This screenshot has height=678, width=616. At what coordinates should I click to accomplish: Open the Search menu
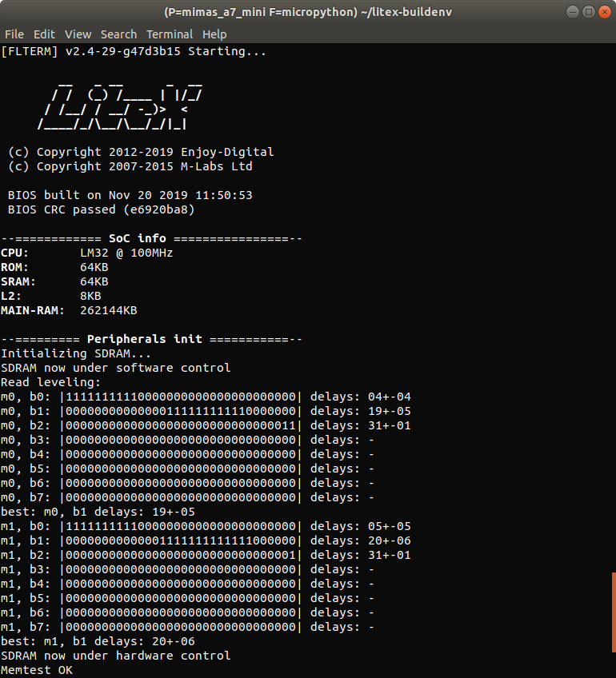coord(118,34)
